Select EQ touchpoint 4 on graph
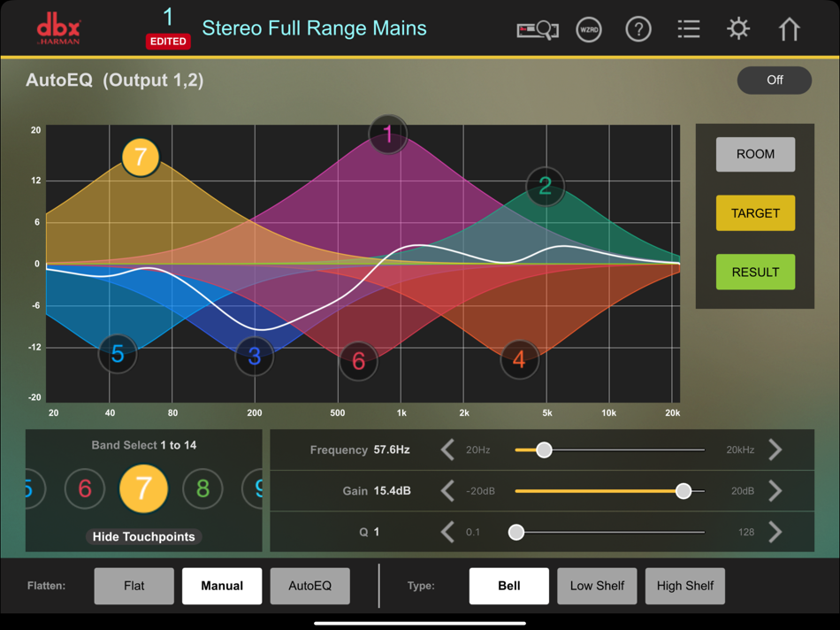Viewport: 840px width, 630px height. [519, 359]
